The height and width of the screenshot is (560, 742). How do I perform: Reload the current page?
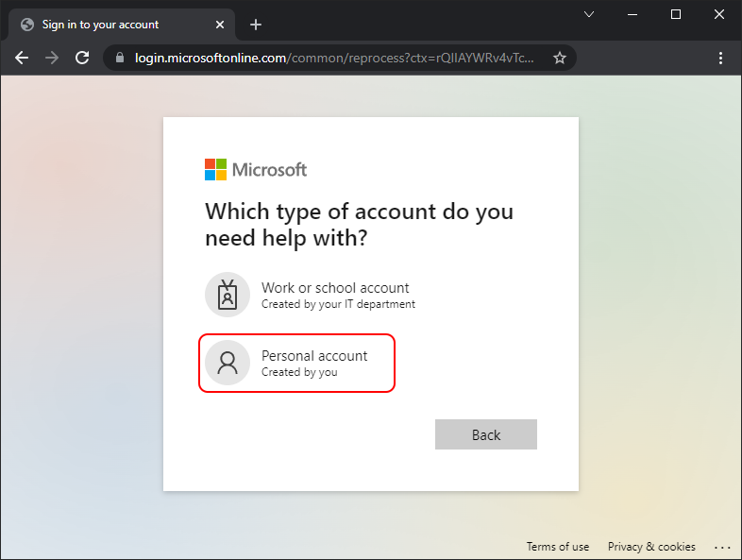(x=82, y=58)
